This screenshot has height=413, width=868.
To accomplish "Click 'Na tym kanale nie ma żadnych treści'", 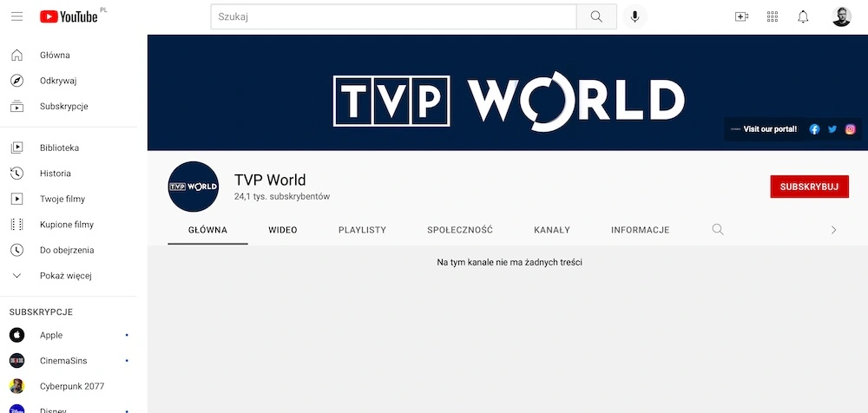I will pos(510,262).
